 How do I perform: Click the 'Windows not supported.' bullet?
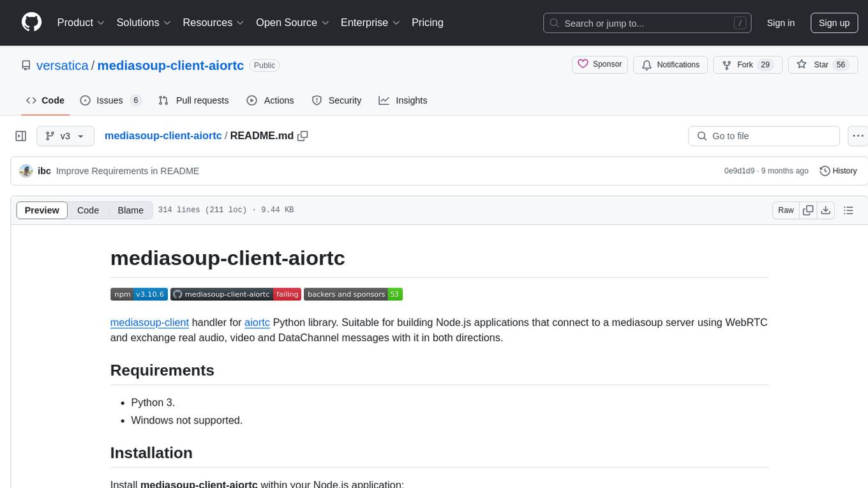[x=187, y=420]
